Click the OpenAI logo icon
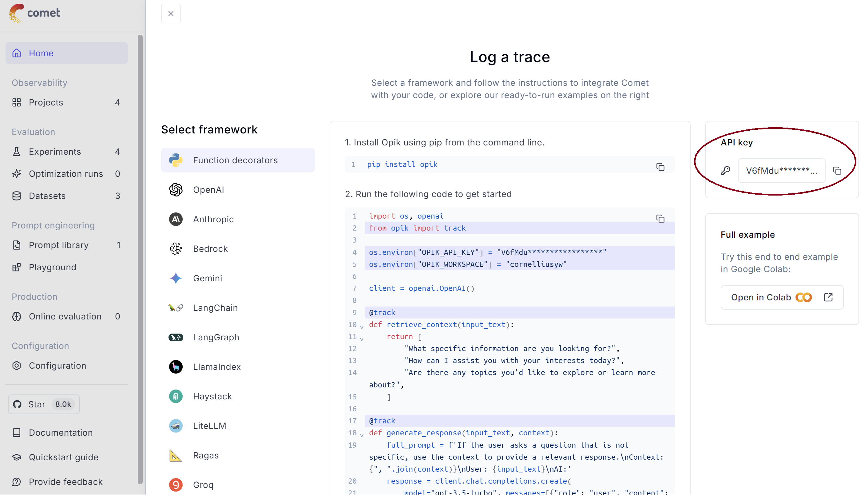 [176, 190]
